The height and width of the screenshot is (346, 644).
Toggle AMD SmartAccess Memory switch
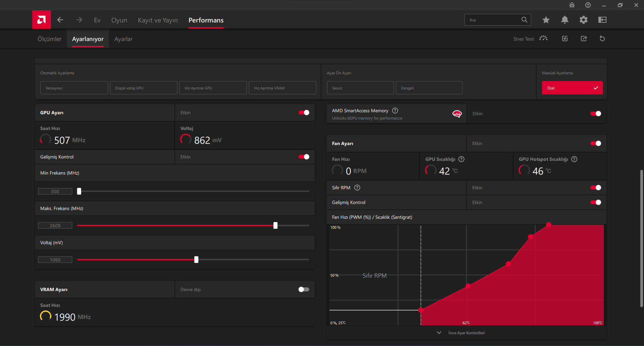pos(596,114)
